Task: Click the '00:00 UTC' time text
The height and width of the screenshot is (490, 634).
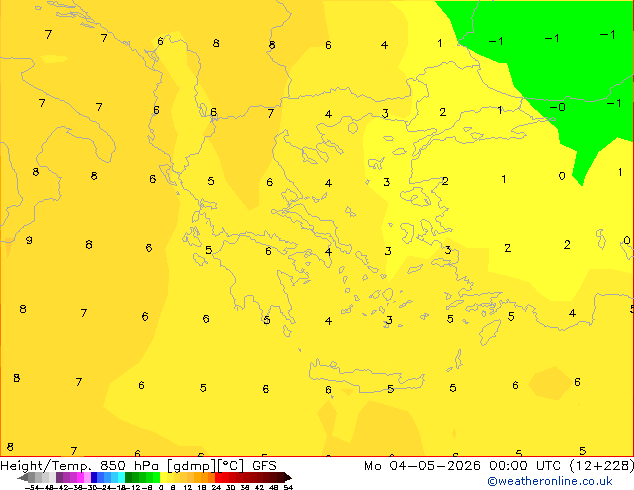Action: coord(524,466)
